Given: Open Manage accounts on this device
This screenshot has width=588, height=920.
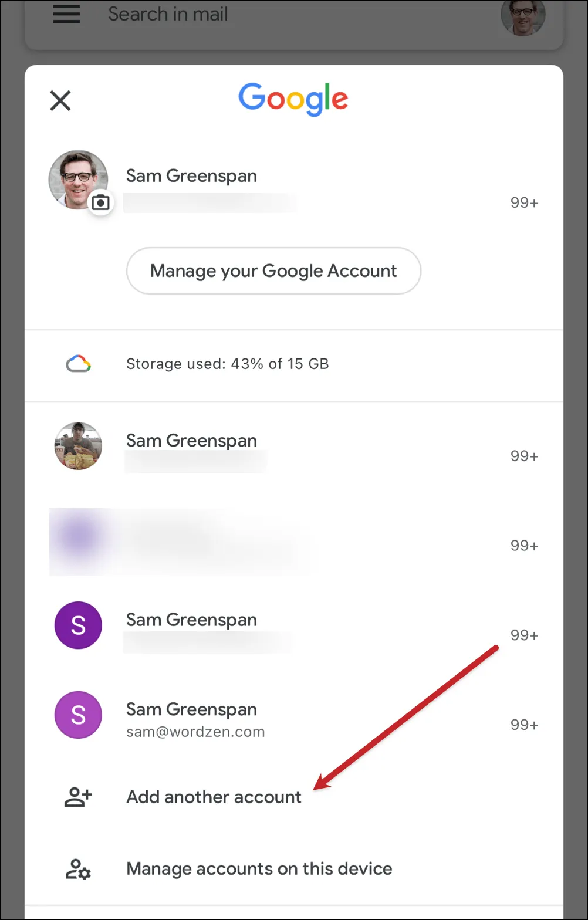Looking at the screenshot, I should [x=259, y=868].
